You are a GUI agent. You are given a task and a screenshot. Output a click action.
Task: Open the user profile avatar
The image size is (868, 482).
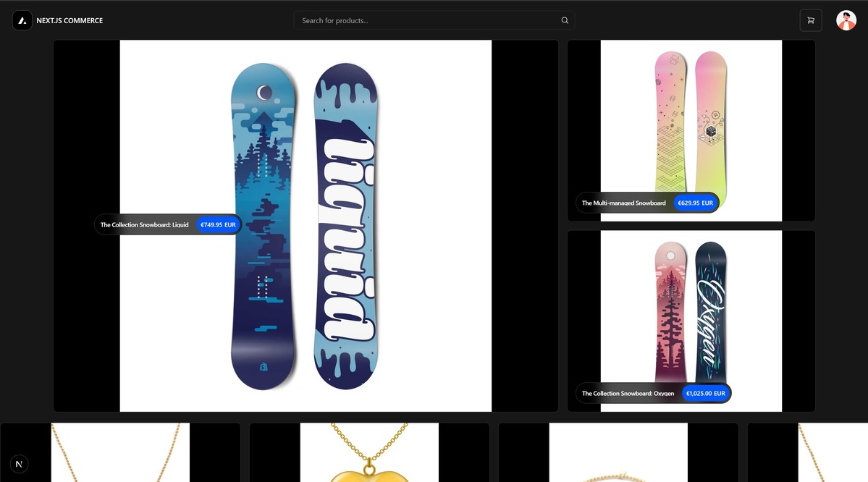point(846,20)
